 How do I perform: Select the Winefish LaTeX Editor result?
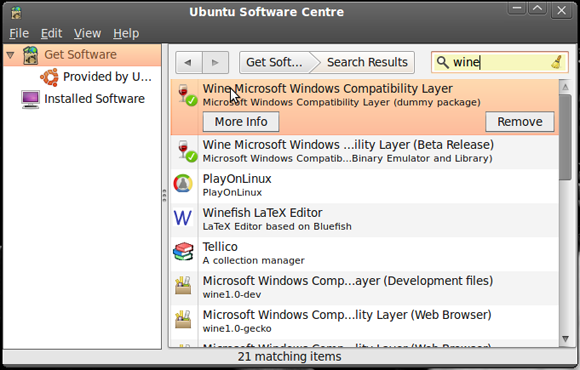tap(365, 220)
